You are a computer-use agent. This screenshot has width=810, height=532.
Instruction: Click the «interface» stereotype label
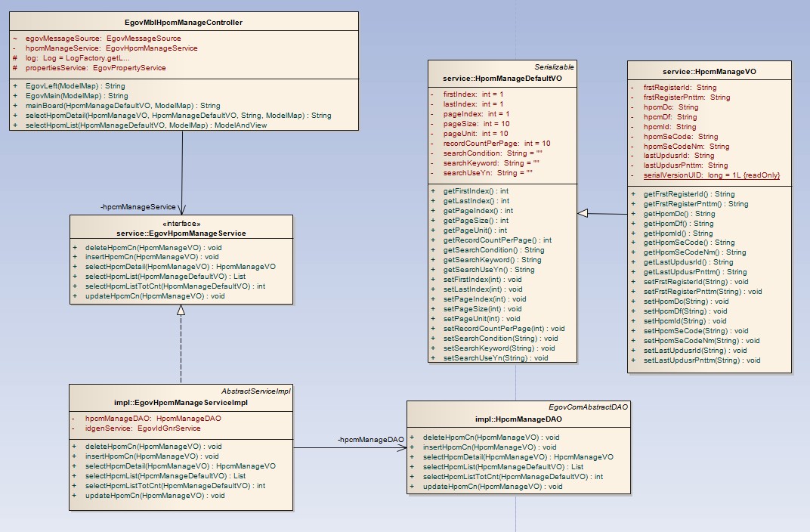point(181,224)
